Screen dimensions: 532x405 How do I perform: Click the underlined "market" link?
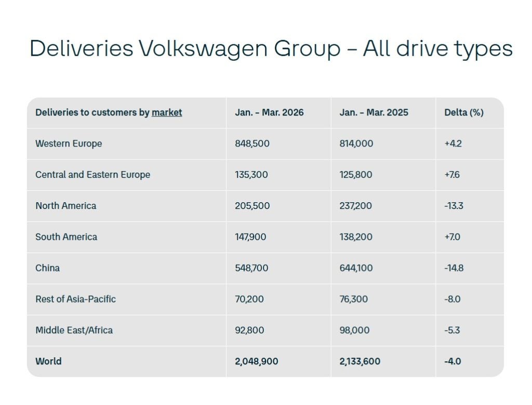[x=167, y=112]
